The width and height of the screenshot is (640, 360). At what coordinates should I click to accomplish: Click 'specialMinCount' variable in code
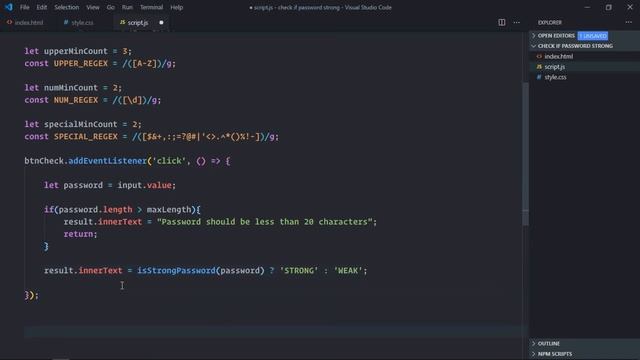pos(81,124)
